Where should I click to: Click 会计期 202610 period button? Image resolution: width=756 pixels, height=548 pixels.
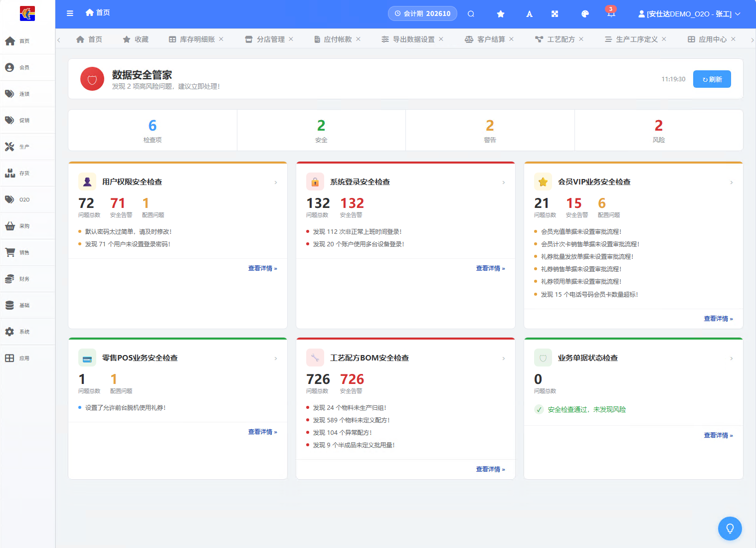(422, 13)
